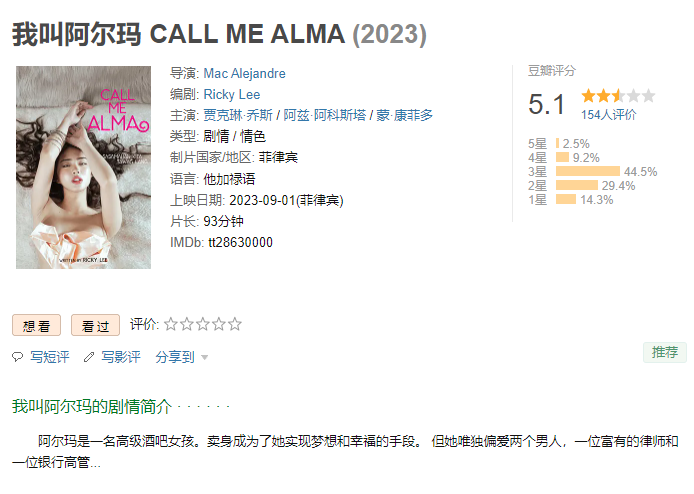Give a five-star rating
This screenshot has height=494, width=694.
235,324
